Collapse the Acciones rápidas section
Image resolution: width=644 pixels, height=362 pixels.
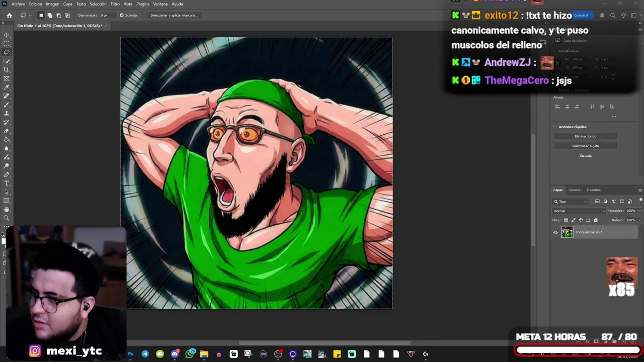click(x=554, y=127)
